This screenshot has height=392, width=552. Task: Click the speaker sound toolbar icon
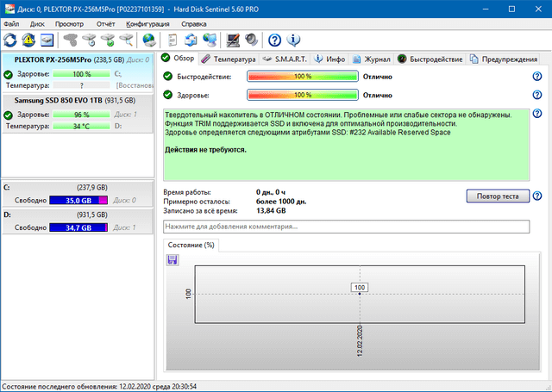[250, 40]
